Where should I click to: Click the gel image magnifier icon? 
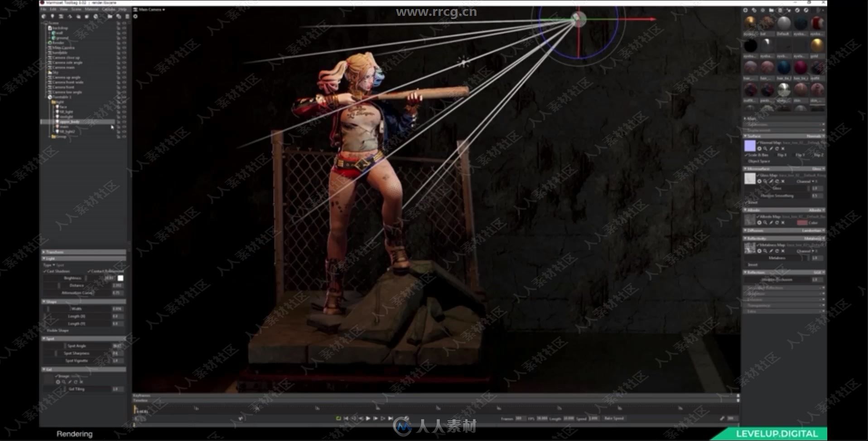63,382
